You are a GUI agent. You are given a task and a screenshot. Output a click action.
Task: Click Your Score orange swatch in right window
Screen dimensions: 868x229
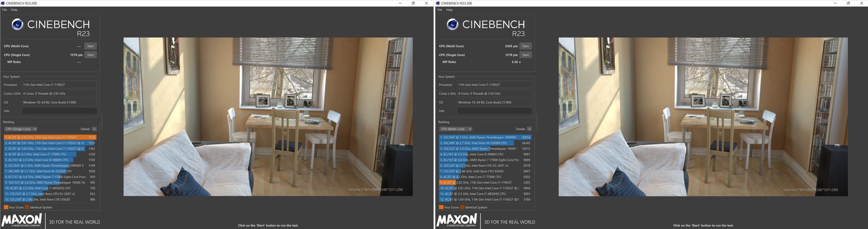tap(441, 207)
